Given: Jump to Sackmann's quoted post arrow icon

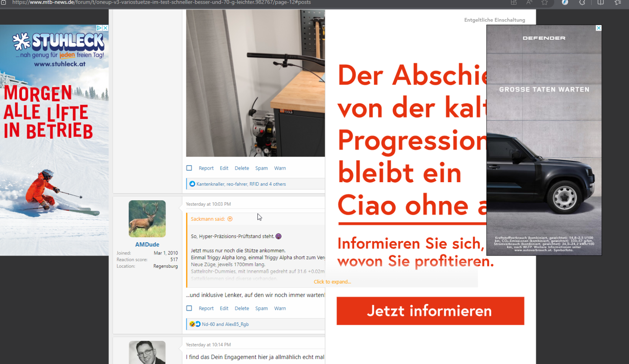Looking at the screenshot, I should (x=230, y=219).
